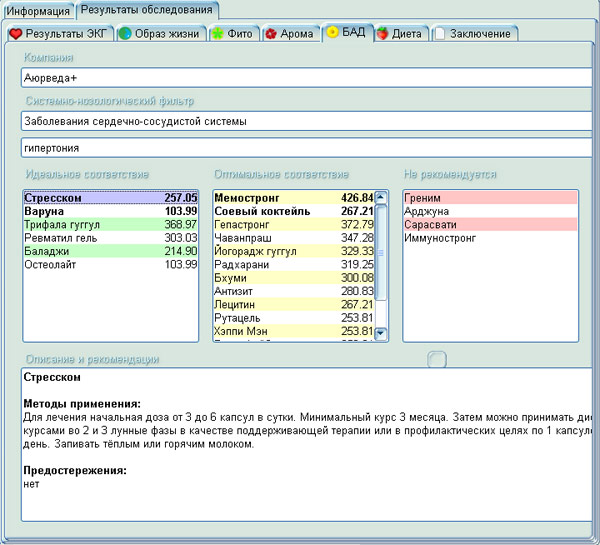600x545 pixels.
Task: Click the scroll down arrow in Оптимальное соответствие list
Action: [x=381, y=333]
